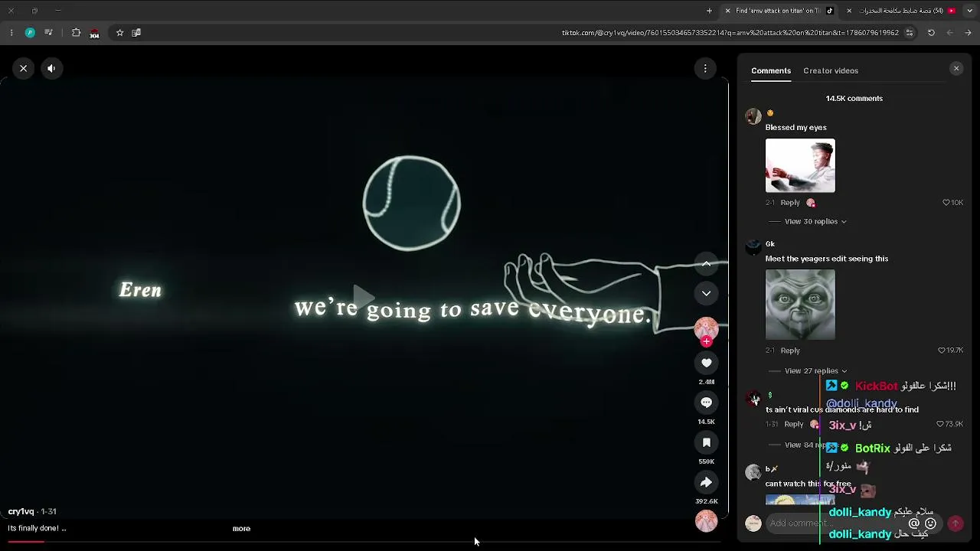The width and height of the screenshot is (980, 551).
Task: Open the avatar of the "cant watch this" commenter
Action: [x=753, y=471]
